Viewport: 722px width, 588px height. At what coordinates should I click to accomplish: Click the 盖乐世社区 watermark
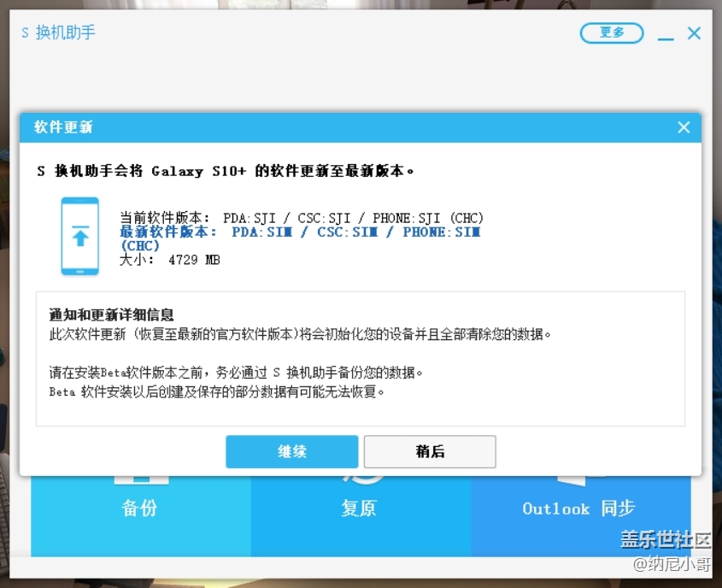click(x=665, y=540)
